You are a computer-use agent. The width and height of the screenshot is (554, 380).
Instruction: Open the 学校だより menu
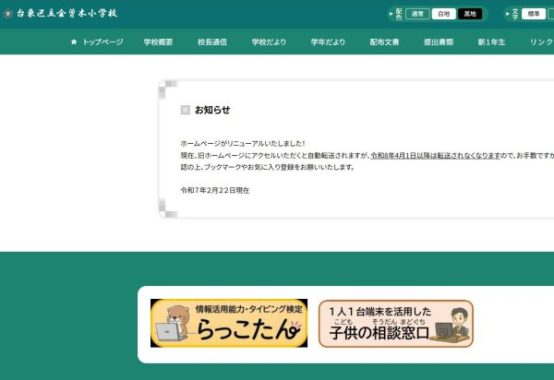pos(269,42)
